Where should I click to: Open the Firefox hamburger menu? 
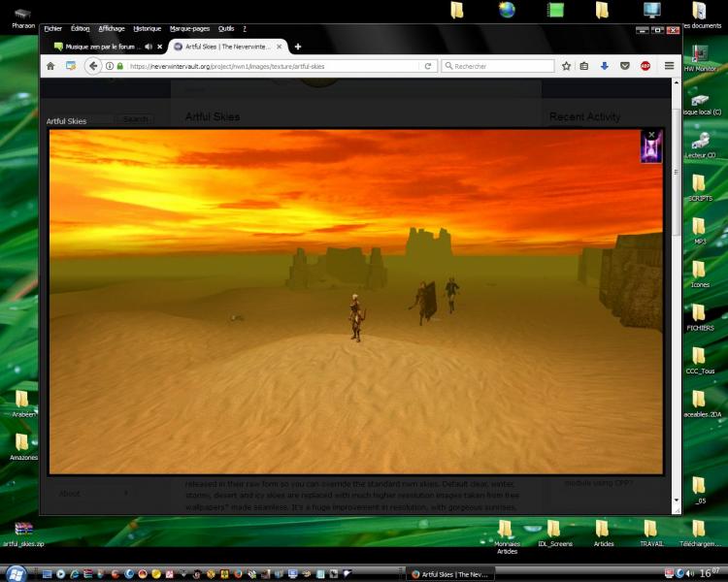point(669,66)
